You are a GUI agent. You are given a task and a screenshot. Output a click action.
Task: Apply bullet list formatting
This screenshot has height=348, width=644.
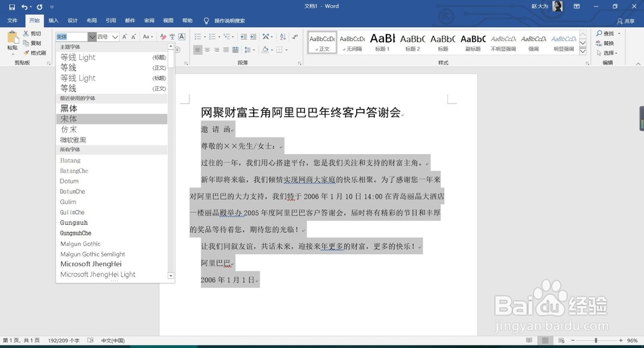198,37
